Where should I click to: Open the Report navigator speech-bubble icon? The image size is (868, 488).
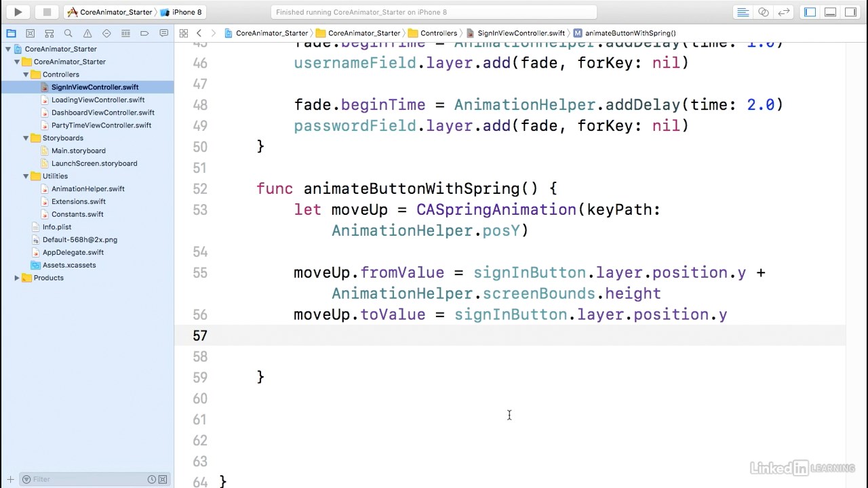click(x=163, y=33)
